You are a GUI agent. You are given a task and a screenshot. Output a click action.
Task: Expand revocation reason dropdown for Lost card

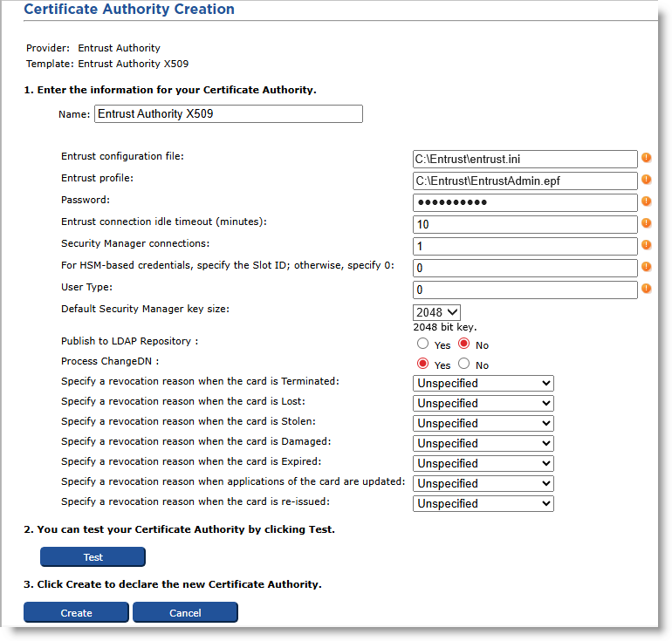coord(483,403)
